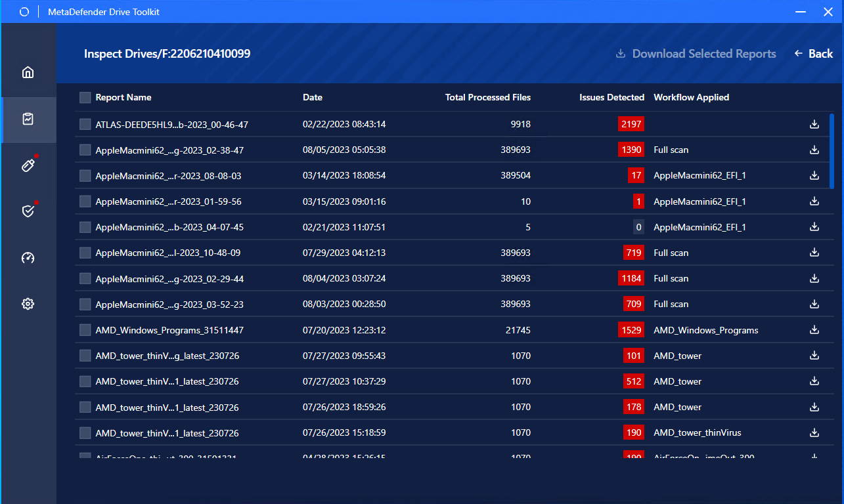Check the report with 1390 issues
This screenshot has height=504, width=844.
click(x=85, y=150)
